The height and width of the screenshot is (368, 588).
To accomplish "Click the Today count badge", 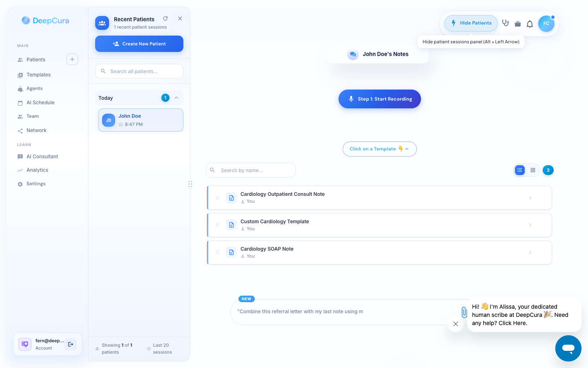I will tap(165, 98).
